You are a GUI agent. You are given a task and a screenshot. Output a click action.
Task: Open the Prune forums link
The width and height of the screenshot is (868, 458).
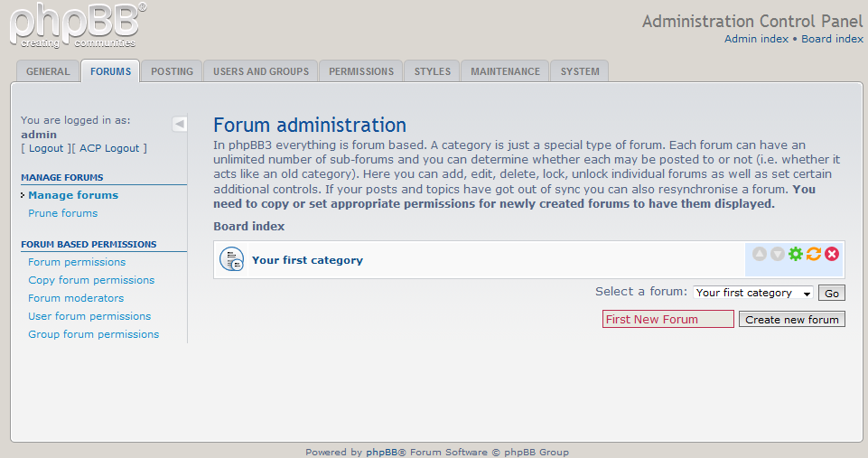(62, 213)
